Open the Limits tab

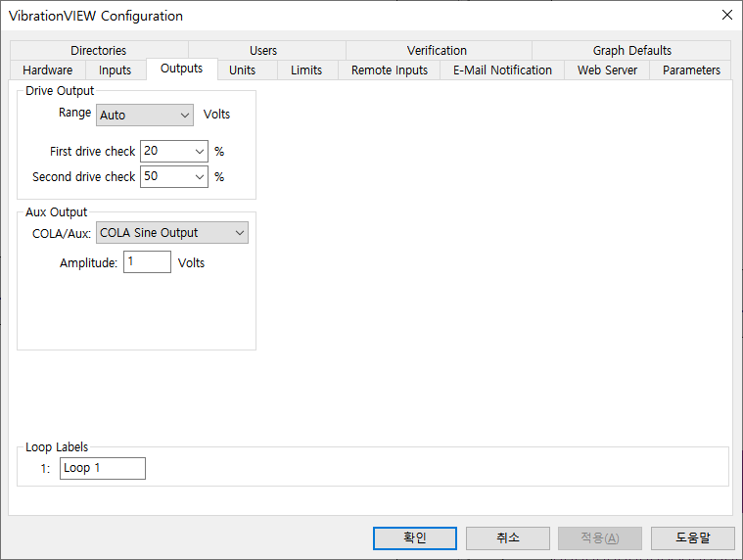point(306,70)
